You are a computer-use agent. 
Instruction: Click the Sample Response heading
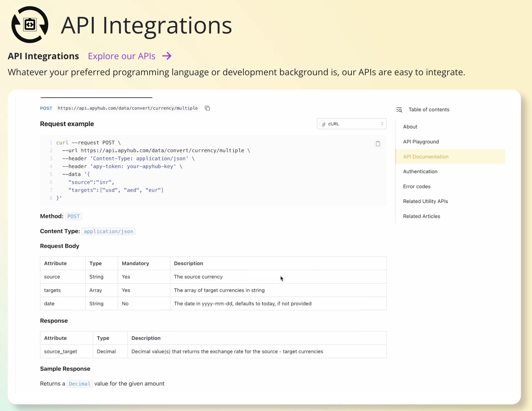pyautogui.click(x=65, y=369)
